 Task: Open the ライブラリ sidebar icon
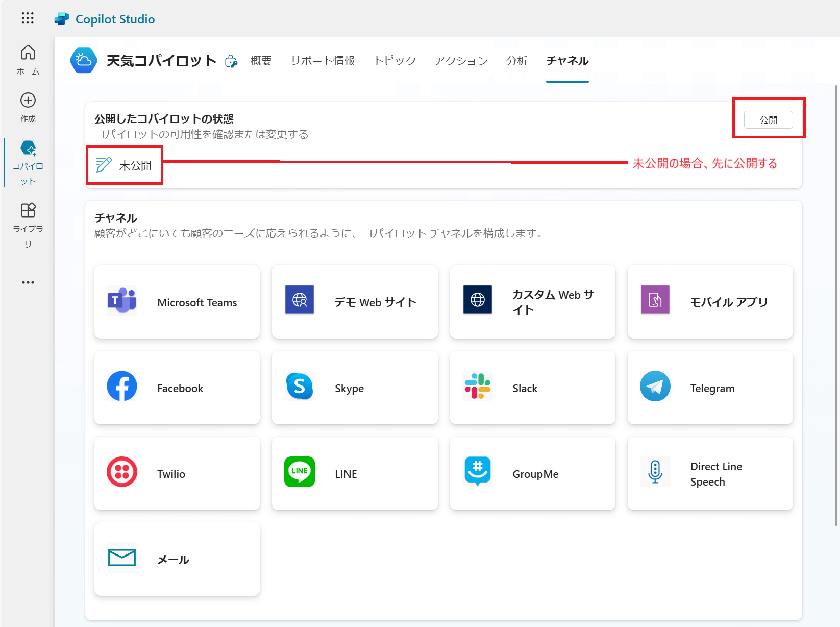point(28,210)
